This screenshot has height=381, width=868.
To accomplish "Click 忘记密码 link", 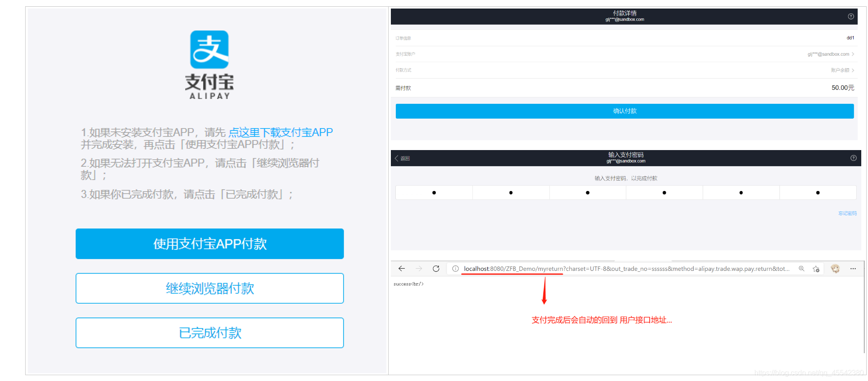I will coord(847,213).
